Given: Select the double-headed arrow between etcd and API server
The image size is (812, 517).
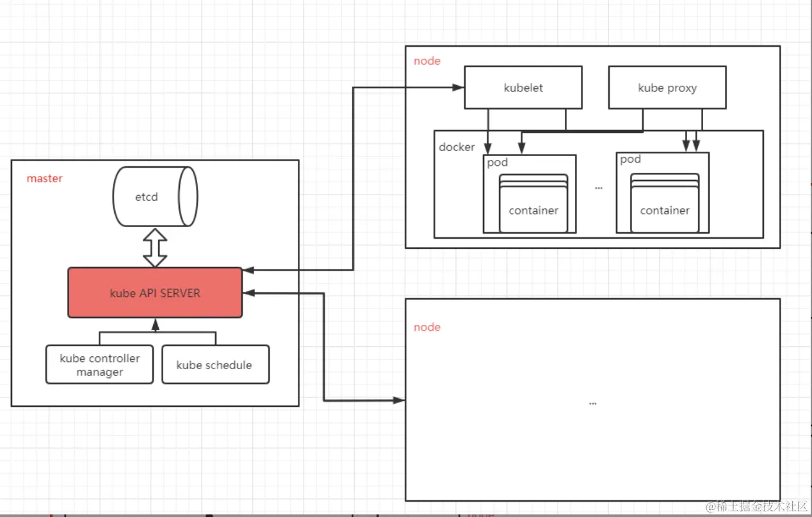Looking at the screenshot, I should click(155, 248).
